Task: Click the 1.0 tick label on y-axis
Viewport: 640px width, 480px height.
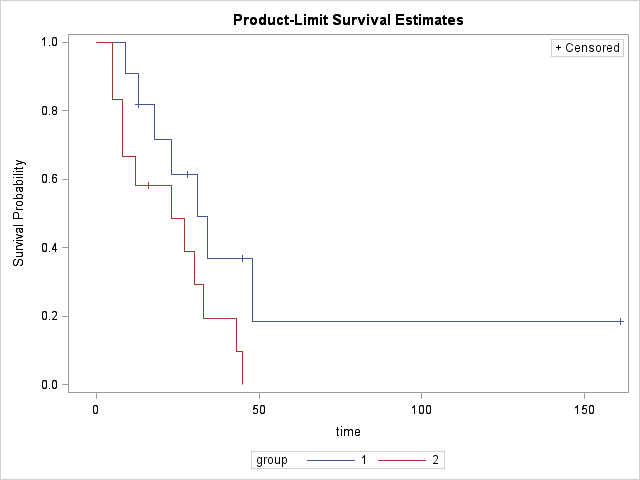Action: 48,42
